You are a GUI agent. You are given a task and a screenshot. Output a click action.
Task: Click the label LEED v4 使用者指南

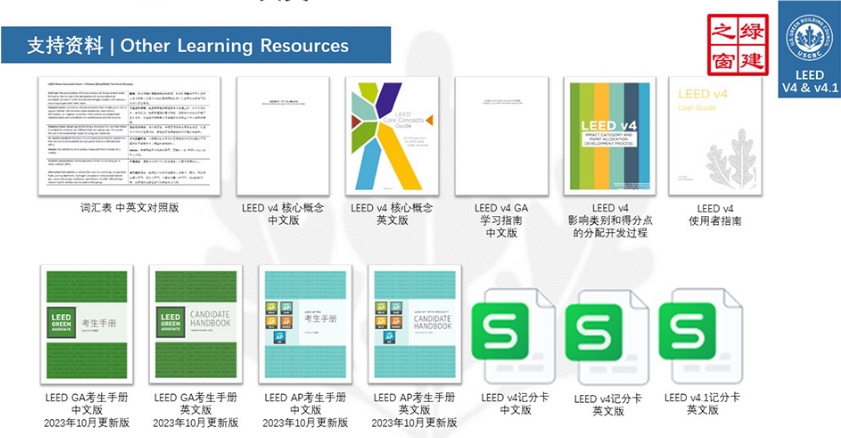click(x=715, y=214)
